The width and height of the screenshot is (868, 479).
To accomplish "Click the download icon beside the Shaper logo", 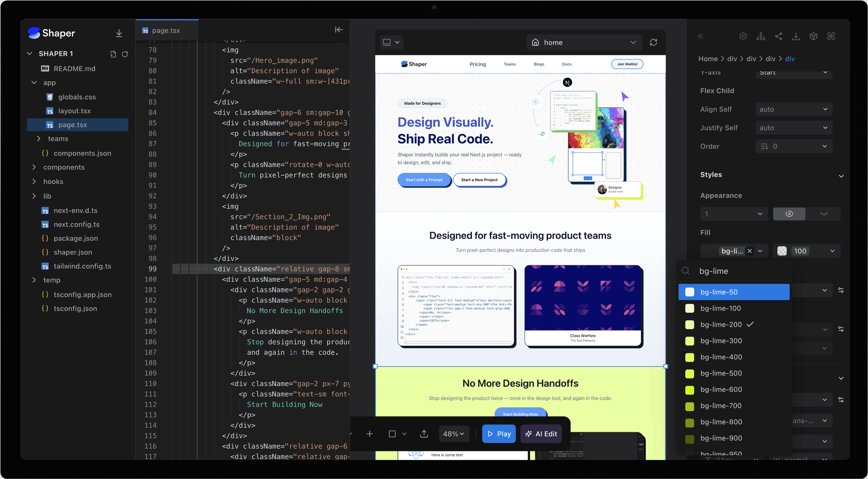I will click(x=119, y=33).
